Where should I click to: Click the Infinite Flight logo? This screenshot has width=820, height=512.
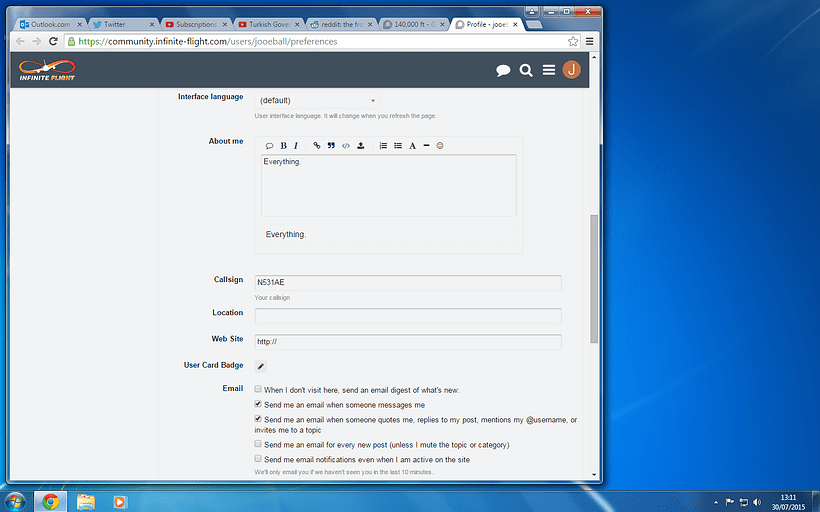point(47,70)
